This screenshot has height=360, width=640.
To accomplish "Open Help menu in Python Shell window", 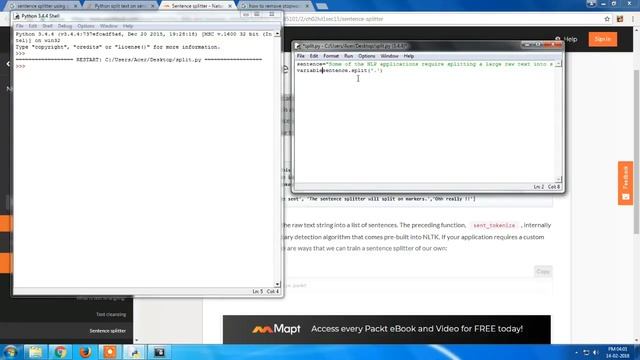I will click(x=128, y=26).
